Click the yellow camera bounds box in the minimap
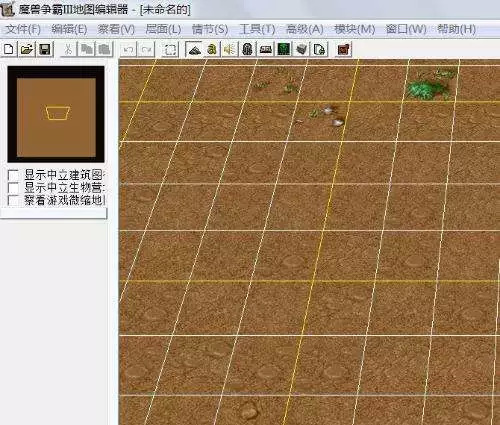This screenshot has height=425, width=500. (57, 113)
